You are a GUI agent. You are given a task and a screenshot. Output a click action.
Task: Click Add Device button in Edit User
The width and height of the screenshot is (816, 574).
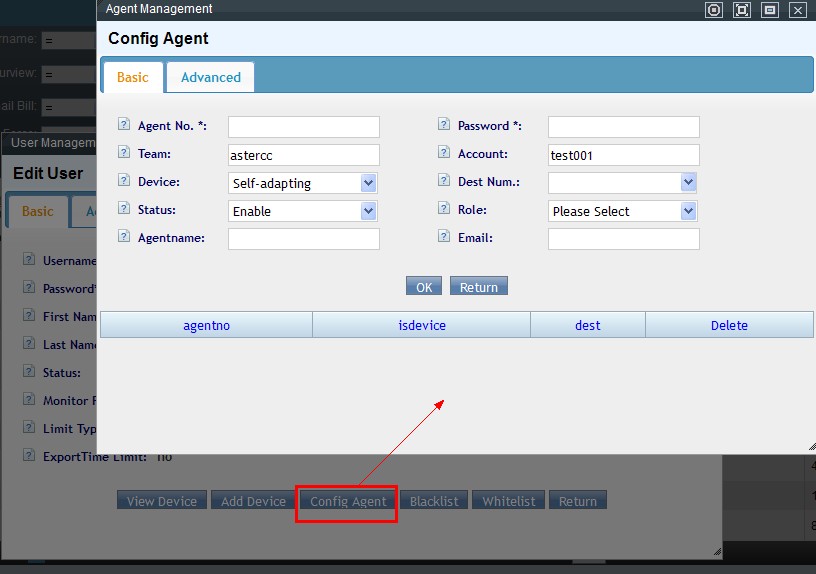253,501
